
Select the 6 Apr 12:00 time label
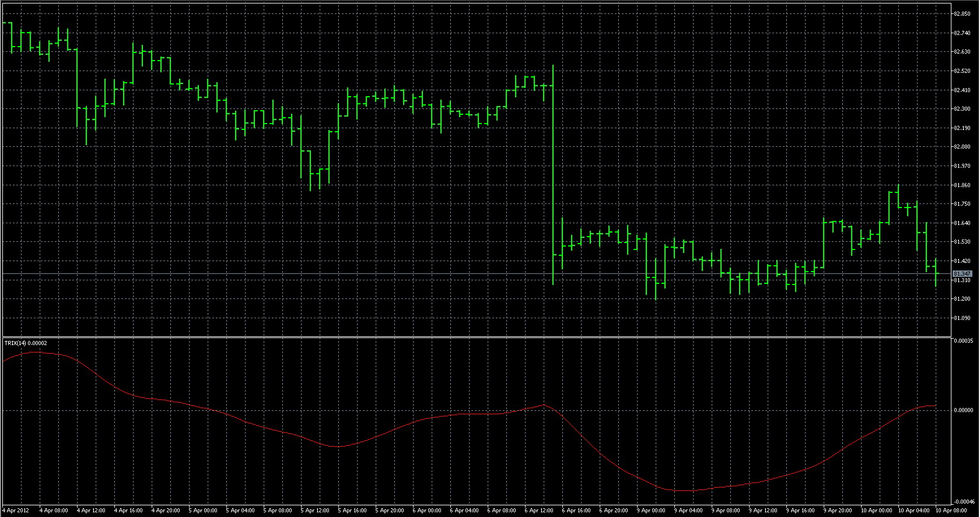point(539,511)
